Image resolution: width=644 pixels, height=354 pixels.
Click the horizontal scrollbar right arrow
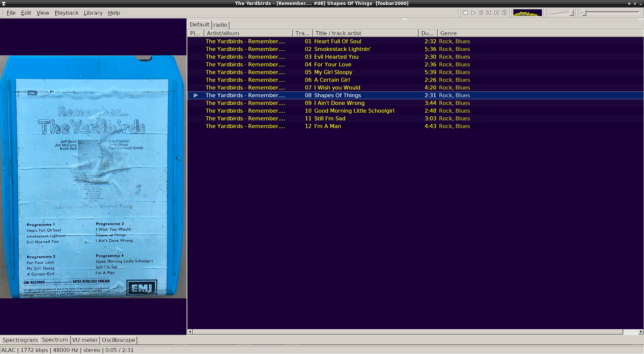(641, 332)
